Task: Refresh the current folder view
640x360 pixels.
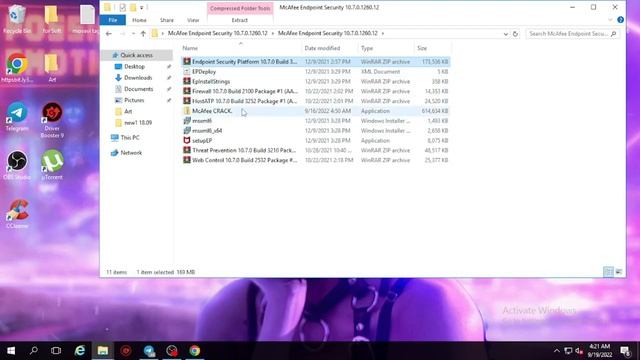Action: click(x=515, y=34)
